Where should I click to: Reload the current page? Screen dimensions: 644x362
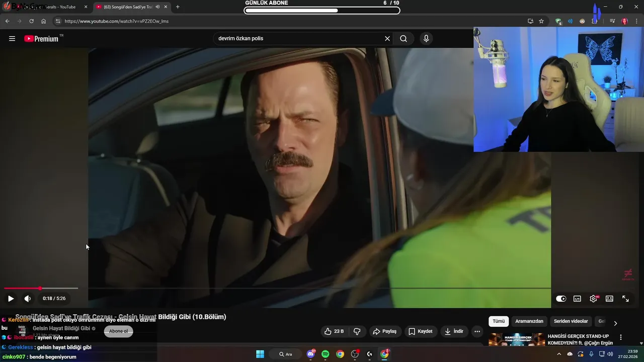point(31,21)
